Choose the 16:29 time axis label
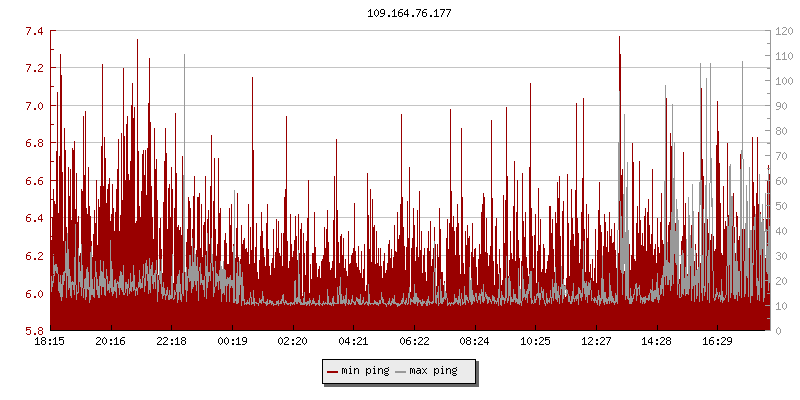Viewport: 800px width, 400px height. [x=717, y=342]
